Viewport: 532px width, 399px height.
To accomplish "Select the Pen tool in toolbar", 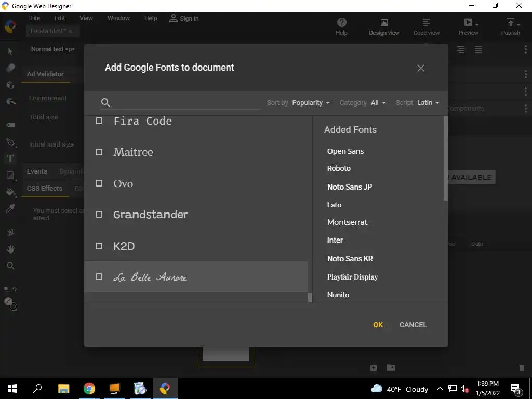I will pos(10,142).
